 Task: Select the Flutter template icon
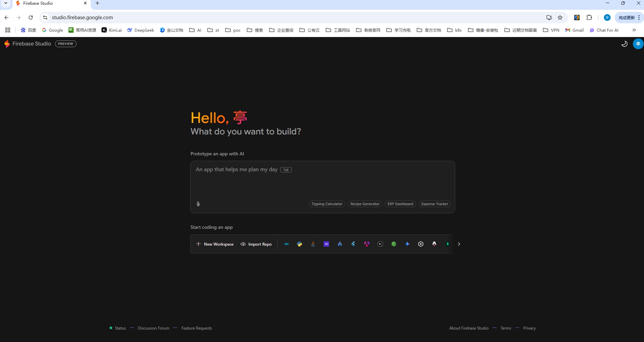click(353, 244)
